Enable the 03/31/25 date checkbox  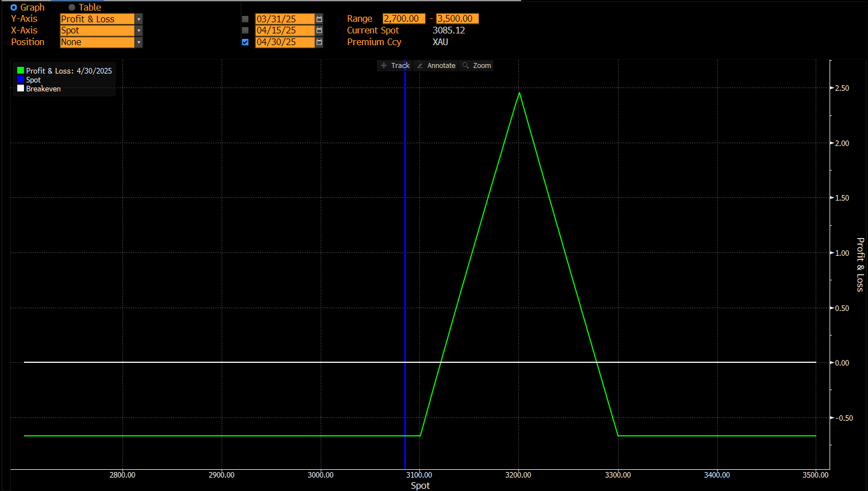tap(245, 19)
